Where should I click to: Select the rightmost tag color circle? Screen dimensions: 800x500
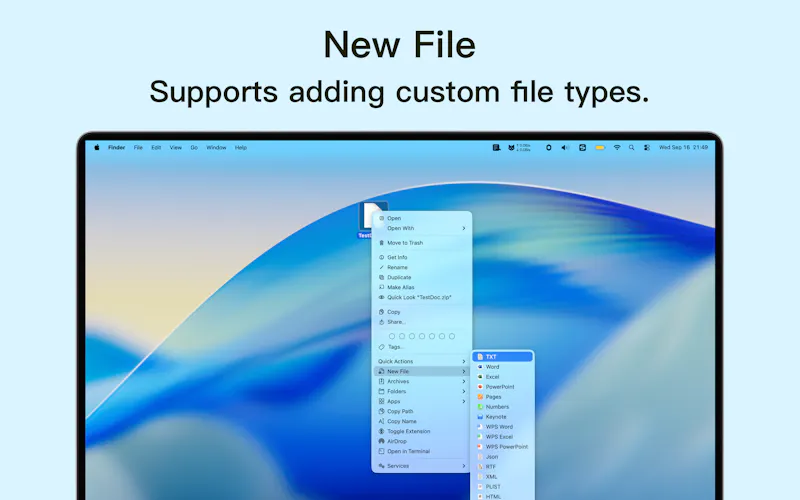point(452,336)
